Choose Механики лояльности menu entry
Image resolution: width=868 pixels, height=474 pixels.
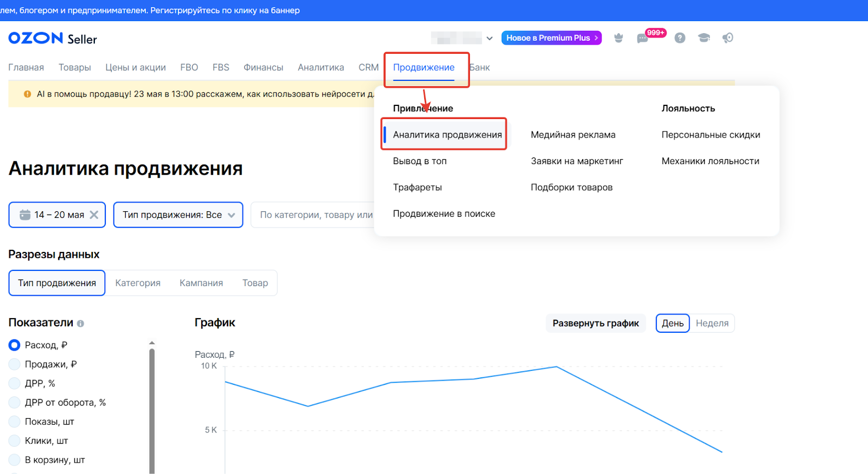pos(710,161)
